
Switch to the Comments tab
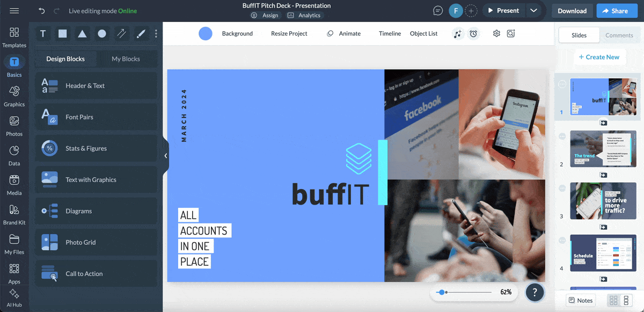coord(619,35)
